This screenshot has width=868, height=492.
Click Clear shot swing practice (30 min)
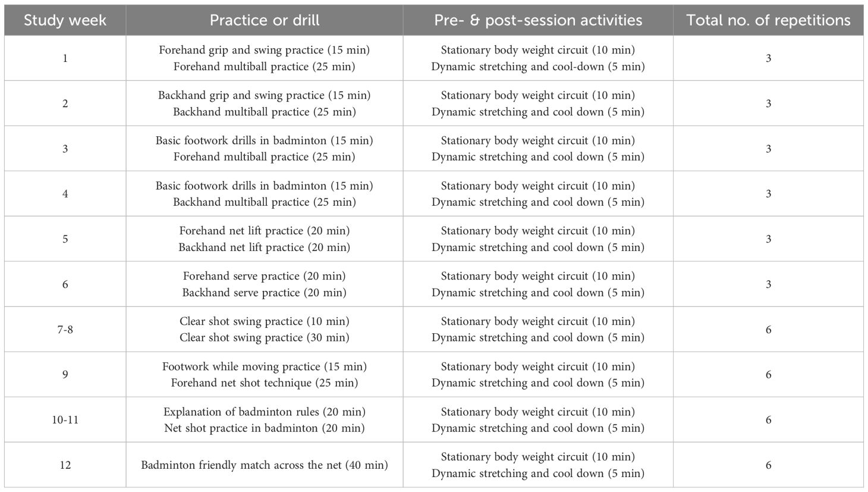[x=265, y=338]
